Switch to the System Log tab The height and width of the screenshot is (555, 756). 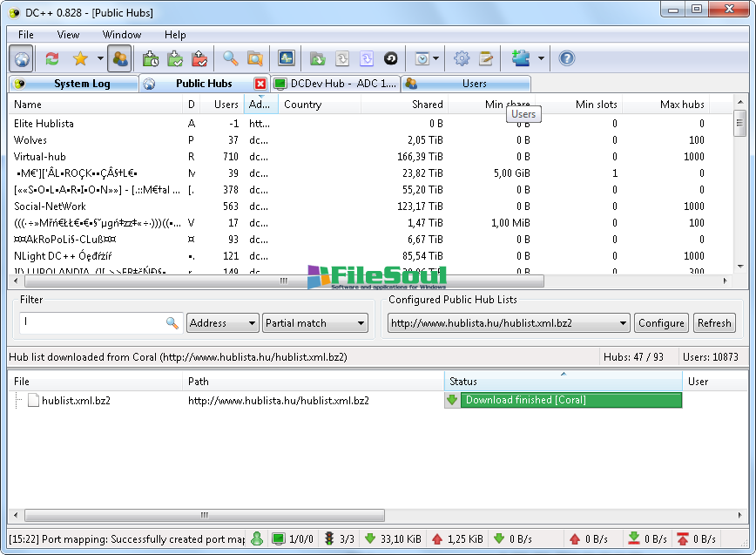coord(74,84)
